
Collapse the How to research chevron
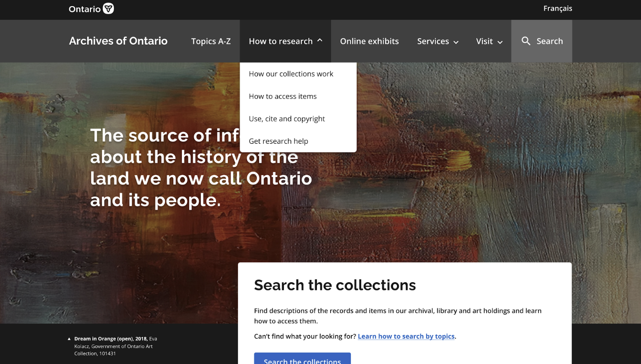[x=320, y=40]
